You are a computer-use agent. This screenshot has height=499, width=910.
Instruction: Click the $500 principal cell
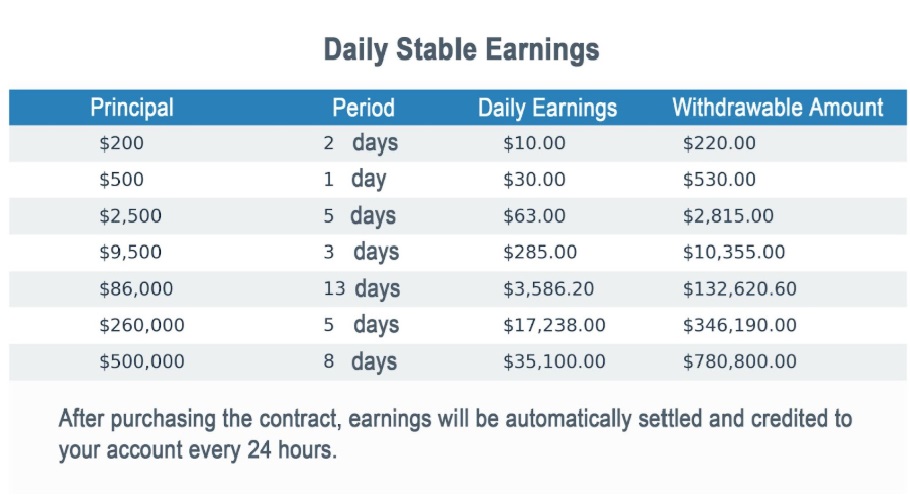121,180
